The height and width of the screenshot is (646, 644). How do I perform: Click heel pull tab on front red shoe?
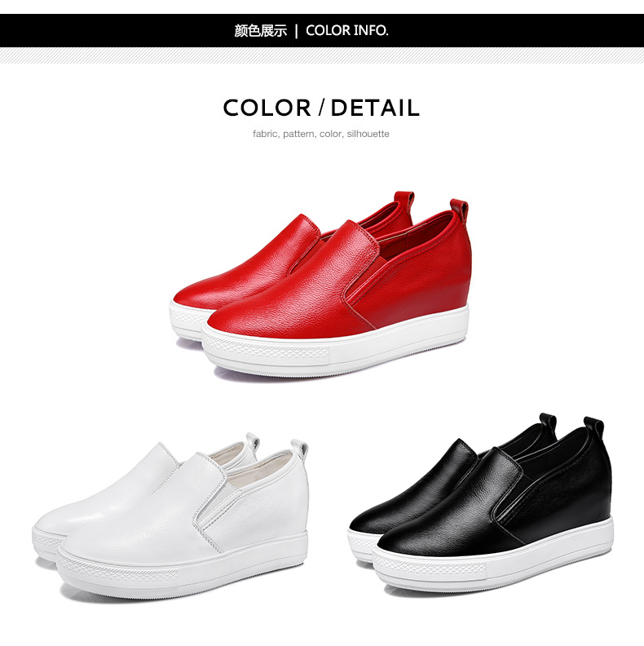coord(459,210)
